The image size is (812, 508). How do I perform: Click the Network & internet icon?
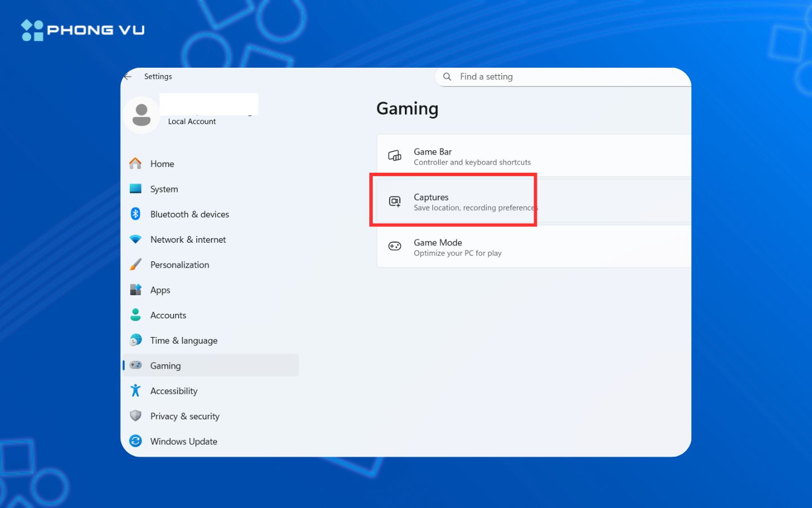136,239
